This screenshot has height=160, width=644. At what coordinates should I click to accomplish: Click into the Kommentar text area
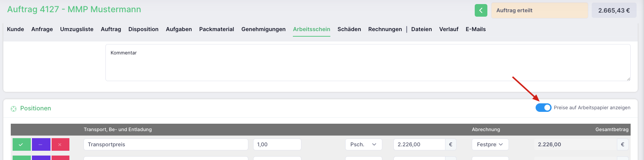point(368,63)
